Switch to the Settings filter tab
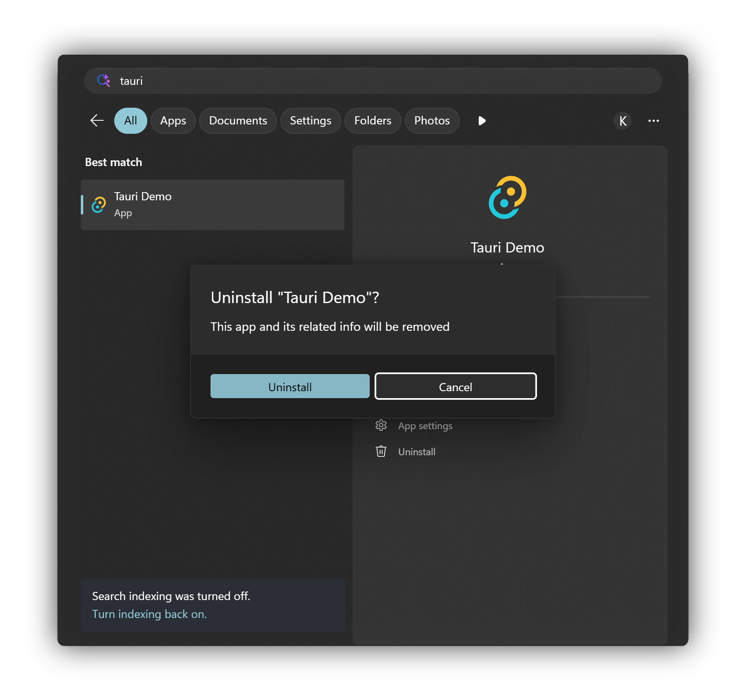 pos(311,121)
